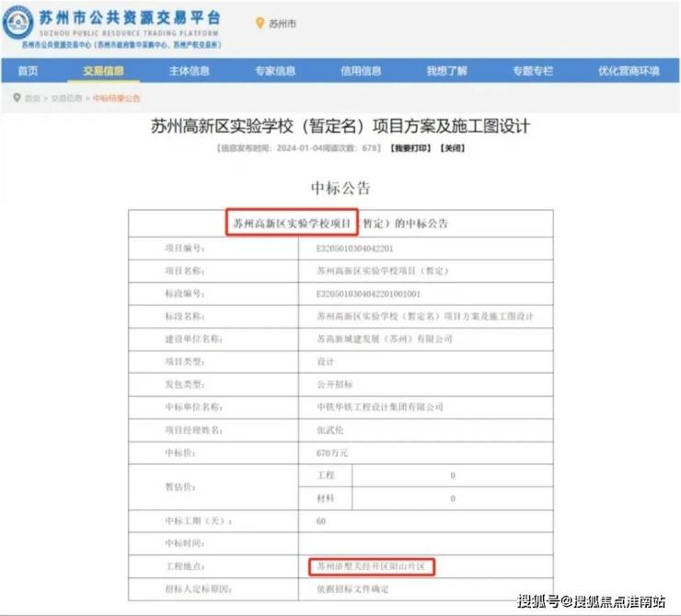
Task: Click the 关闭 close link
Action: coord(452,148)
